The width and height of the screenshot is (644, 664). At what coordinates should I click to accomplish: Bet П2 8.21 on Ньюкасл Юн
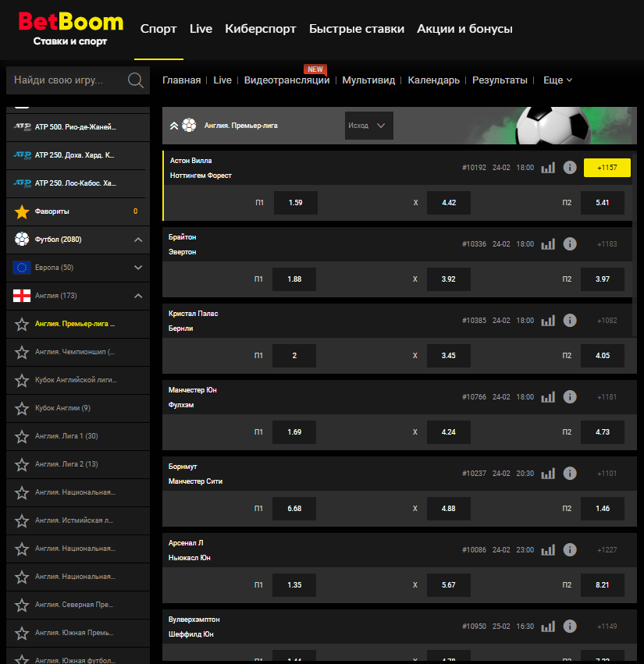[x=603, y=585]
